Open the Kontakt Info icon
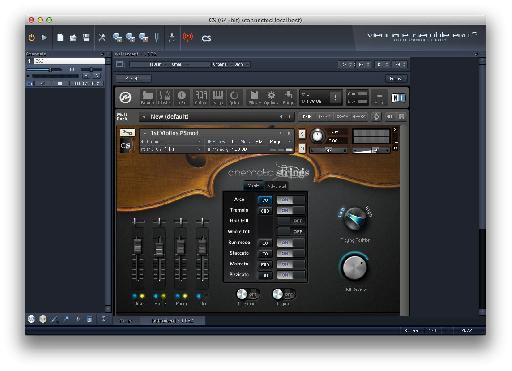512x371 pixels. click(x=182, y=97)
